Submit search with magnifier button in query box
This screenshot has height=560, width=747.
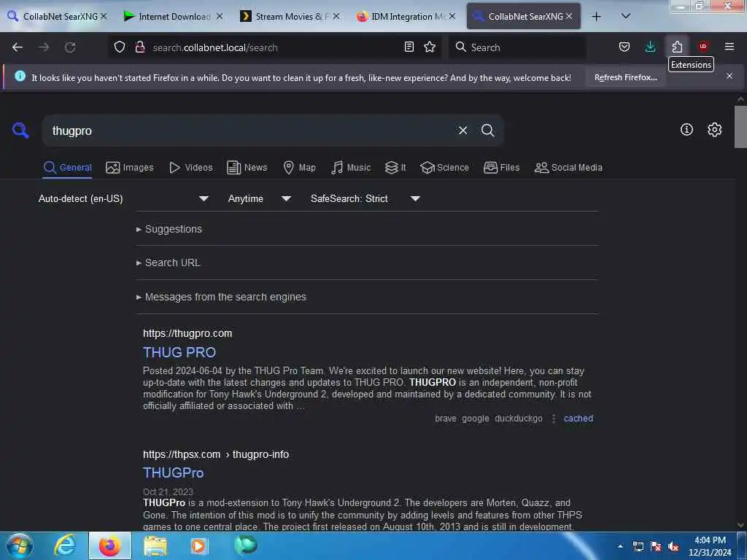487,131
